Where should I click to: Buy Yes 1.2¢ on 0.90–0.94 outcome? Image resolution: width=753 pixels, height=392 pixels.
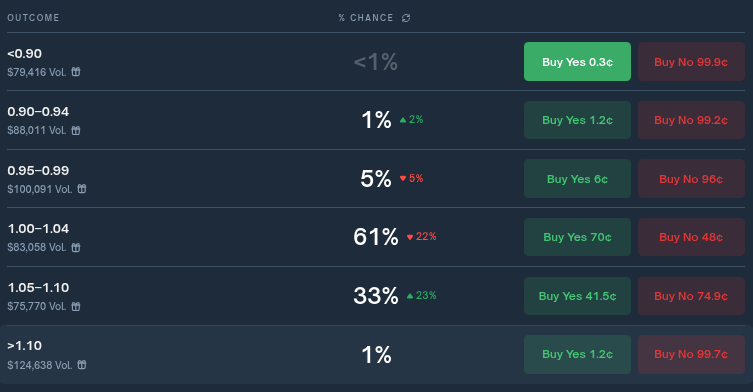[x=577, y=120]
